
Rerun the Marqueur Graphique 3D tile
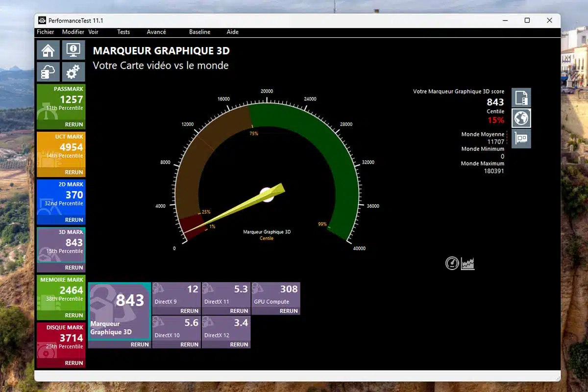[x=140, y=344]
